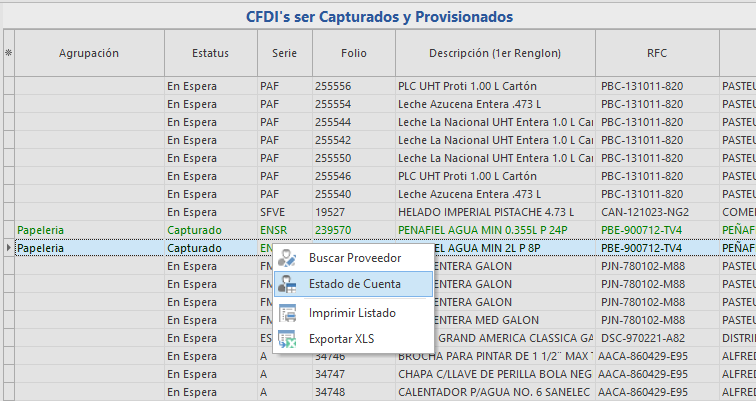The image size is (756, 401).
Task: Click HELADO IMPERIAL PISTACHE 4.73 L description
Action: point(495,212)
